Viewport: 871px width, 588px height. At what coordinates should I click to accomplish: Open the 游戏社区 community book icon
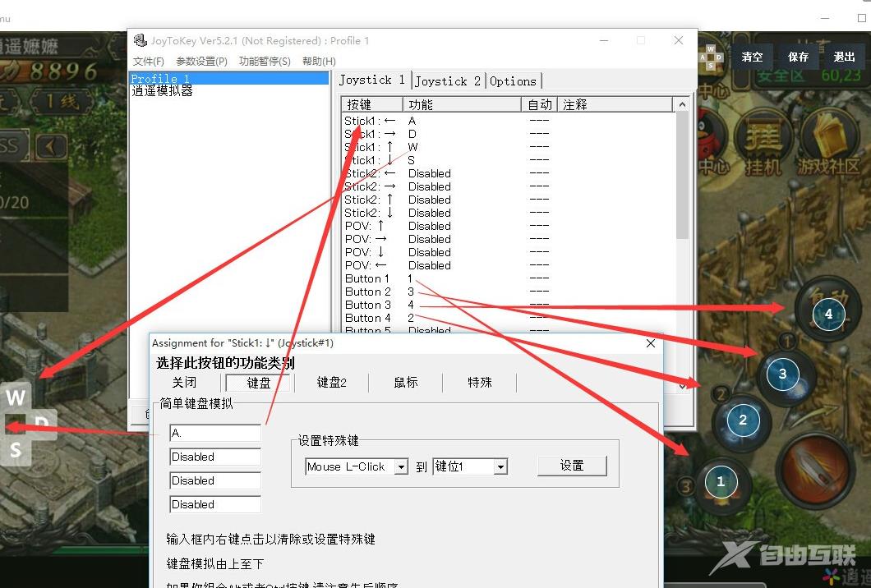pyautogui.click(x=827, y=141)
